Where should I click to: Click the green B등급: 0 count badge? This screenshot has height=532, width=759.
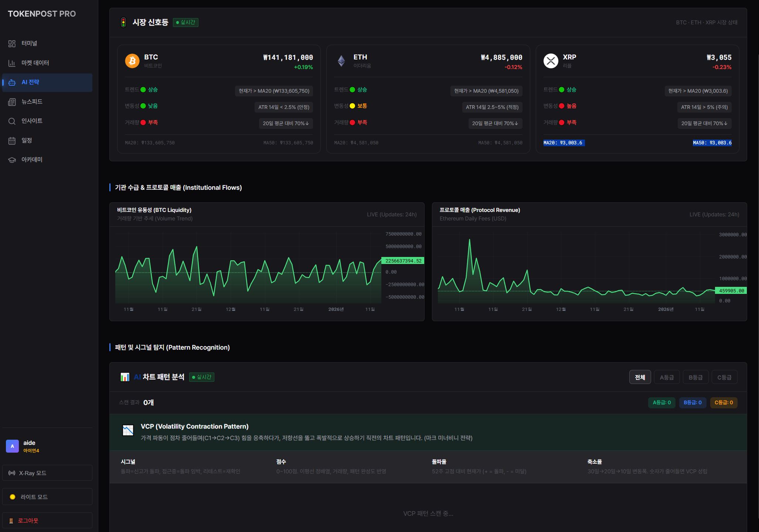[x=692, y=402]
